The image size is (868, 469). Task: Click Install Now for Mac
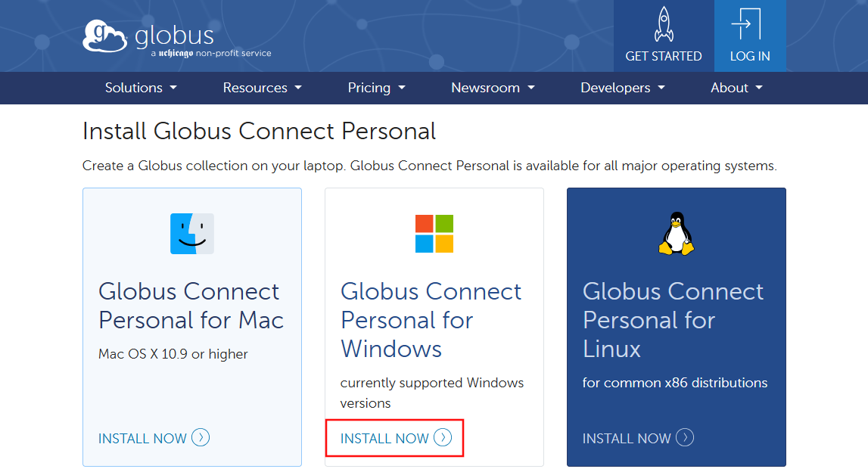coord(143,438)
